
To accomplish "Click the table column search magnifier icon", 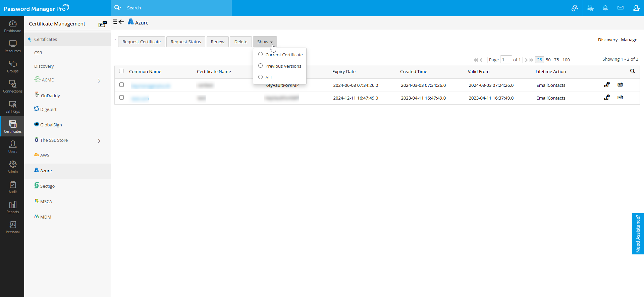I will (632, 71).
